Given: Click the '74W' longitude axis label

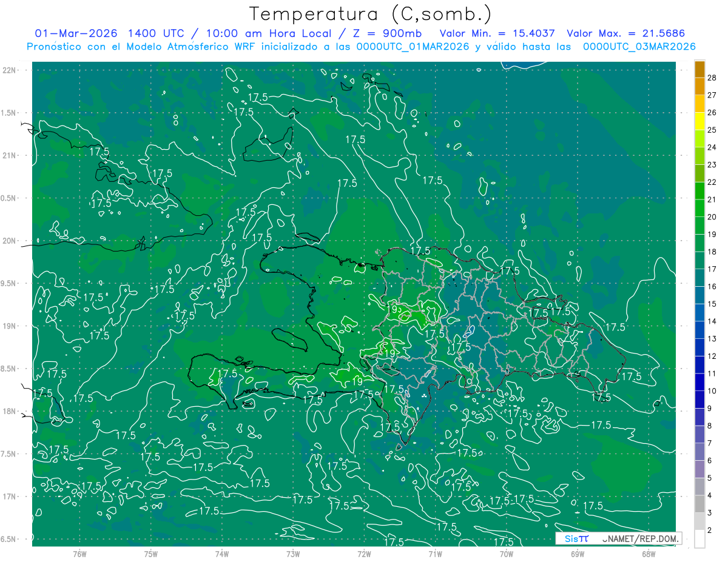Looking at the screenshot, I should coord(222,554).
